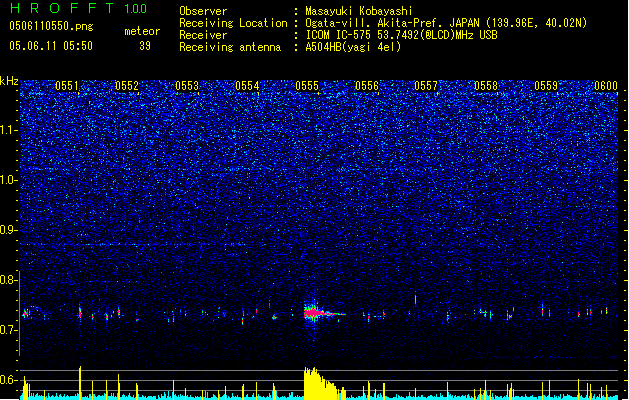Select antenna value A504HB(yagi 4el)
Viewport: 629px width, 400px height.
(x=353, y=47)
